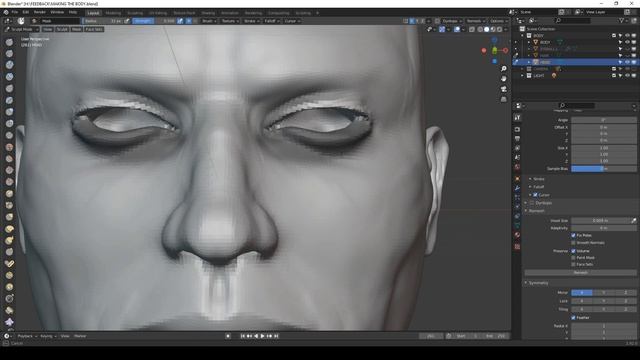Open the Texture properties tab
The height and width of the screenshot is (360, 640).
coord(517,246)
